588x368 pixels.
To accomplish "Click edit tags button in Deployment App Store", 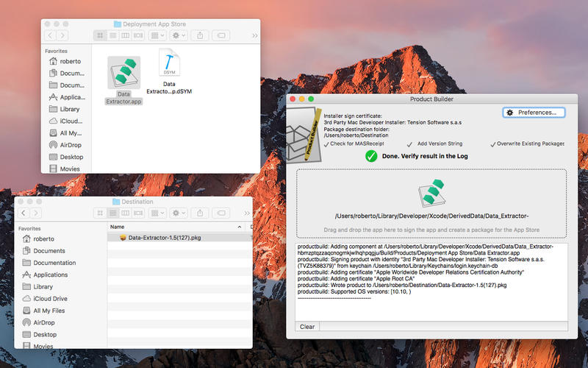I will coord(221,35).
